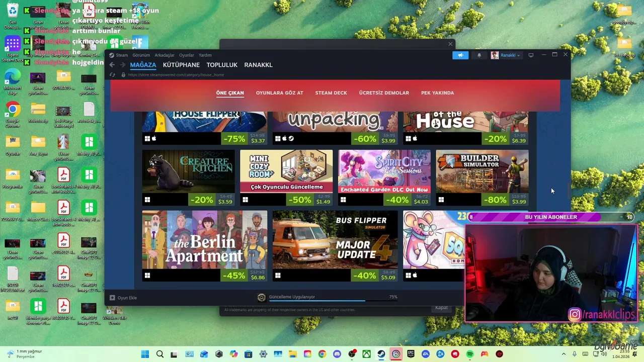
Task: Open Bus Flipper Major Update card
Action: click(x=335, y=246)
